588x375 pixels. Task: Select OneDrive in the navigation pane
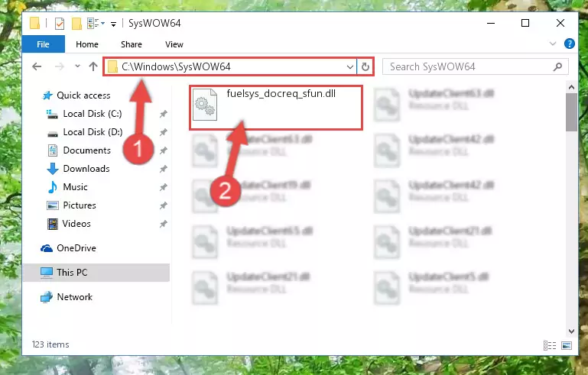76,248
